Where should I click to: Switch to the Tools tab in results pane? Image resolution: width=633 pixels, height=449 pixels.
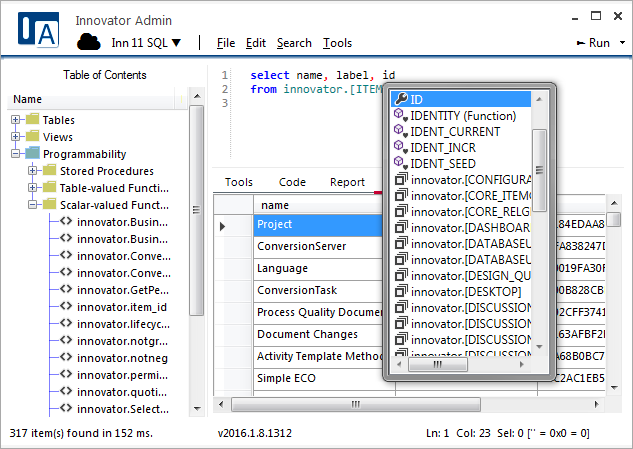point(239,182)
